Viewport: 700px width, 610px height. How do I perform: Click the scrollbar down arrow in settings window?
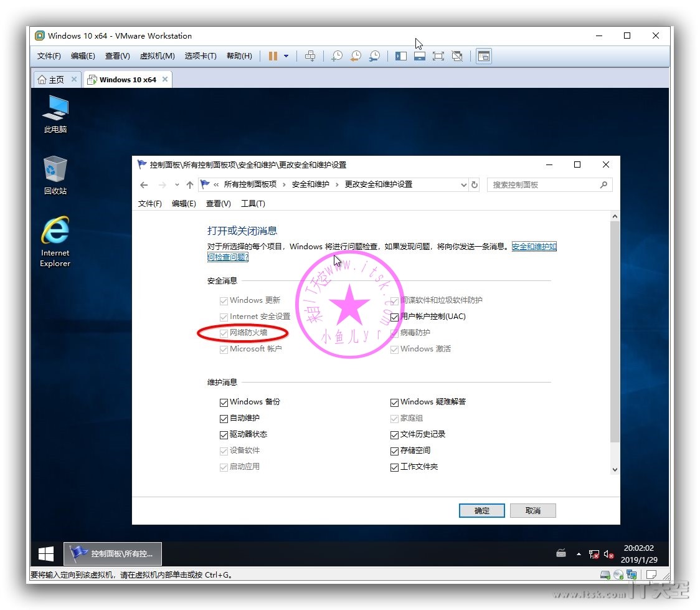[x=615, y=469]
